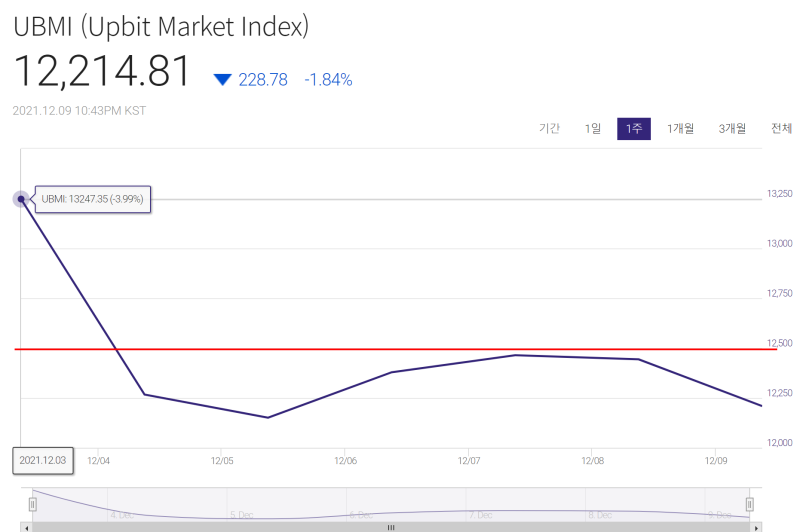This screenshot has height=532, width=800.
Task: Click the 12/09 axis label
Action: tap(716, 461)
